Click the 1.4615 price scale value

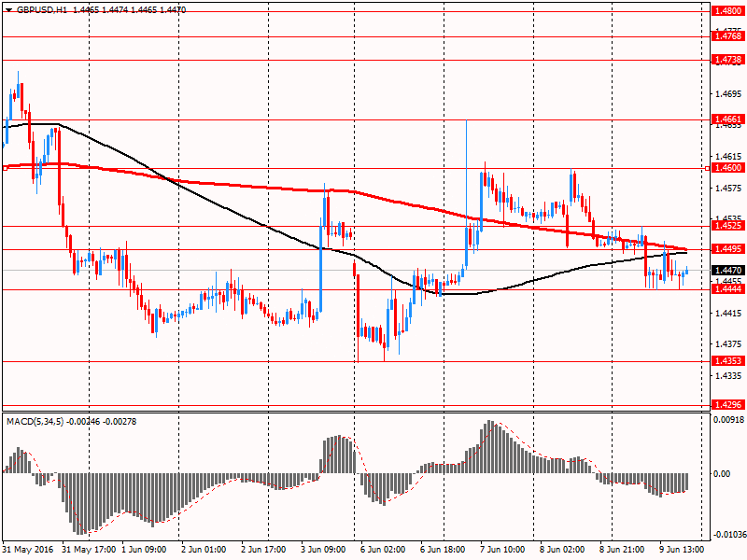(x=729, y=156)
